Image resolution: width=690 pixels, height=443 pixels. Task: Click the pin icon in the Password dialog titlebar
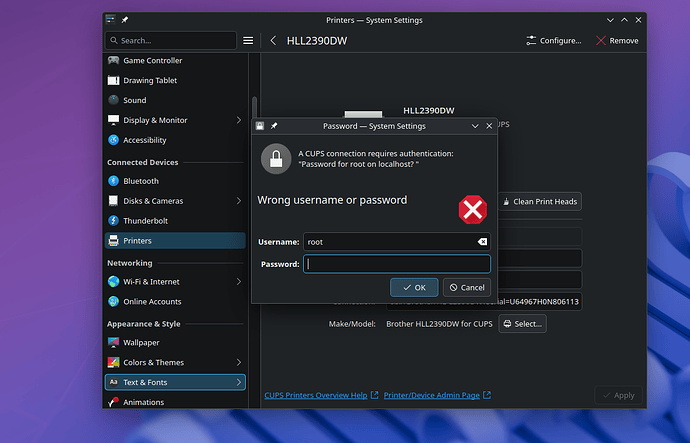tap(274, 126)
